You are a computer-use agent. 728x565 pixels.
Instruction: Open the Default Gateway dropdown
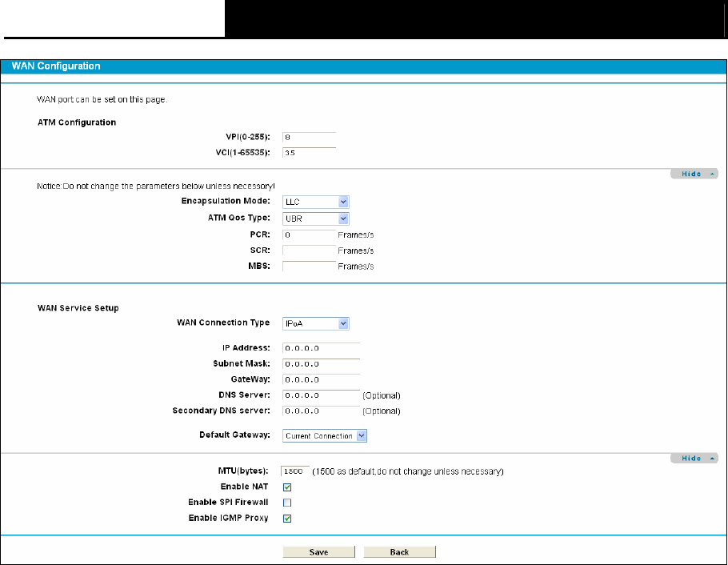pyautogui.click(x=324, y=436)
